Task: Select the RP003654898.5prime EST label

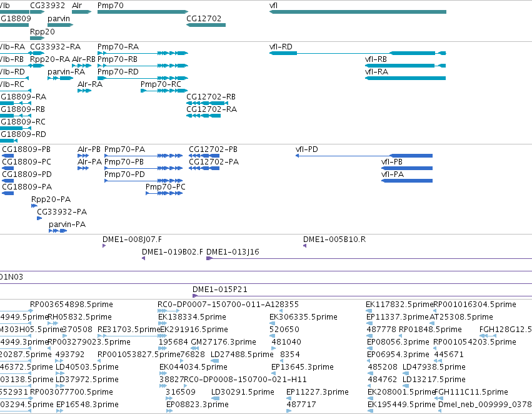Action: 71,305
